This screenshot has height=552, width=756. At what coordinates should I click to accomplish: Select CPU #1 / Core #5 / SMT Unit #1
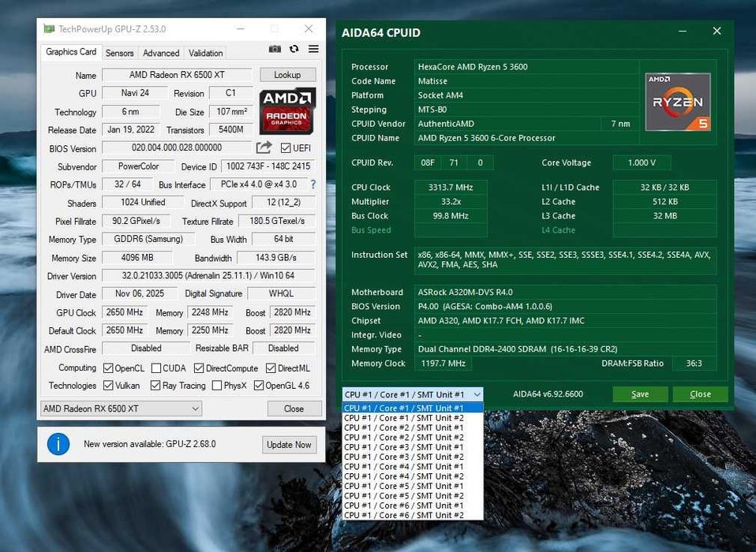pyautogui.click(x=413, y=486)
